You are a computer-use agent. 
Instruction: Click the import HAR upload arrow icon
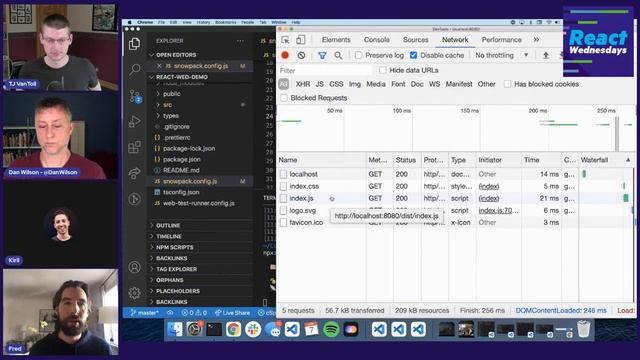pyautogui.click(x=546, y=55)
